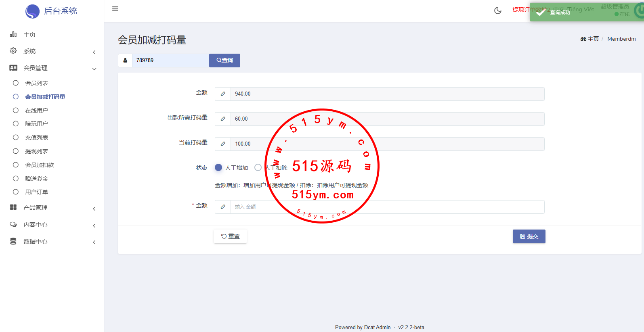Click the Memberdm breadcrumb text
The image size is (644, 332).
click(x=621, y=39)
